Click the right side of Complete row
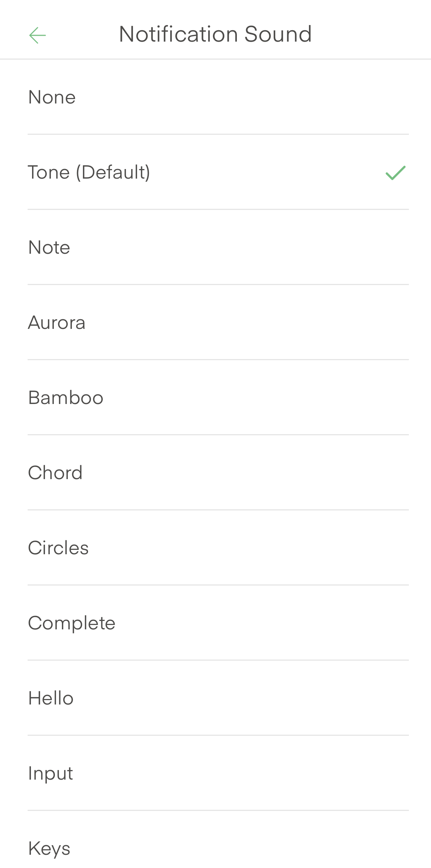 (x=332, y=623)
